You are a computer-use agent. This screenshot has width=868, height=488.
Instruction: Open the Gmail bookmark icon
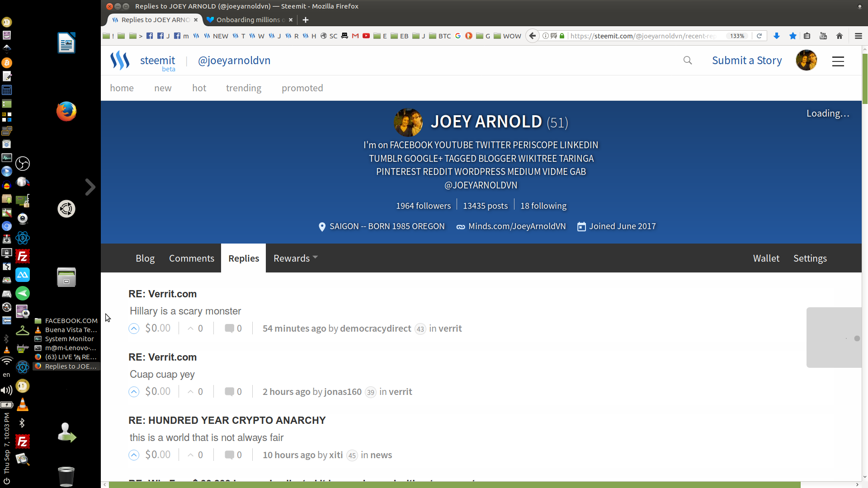tap(355, 36)
